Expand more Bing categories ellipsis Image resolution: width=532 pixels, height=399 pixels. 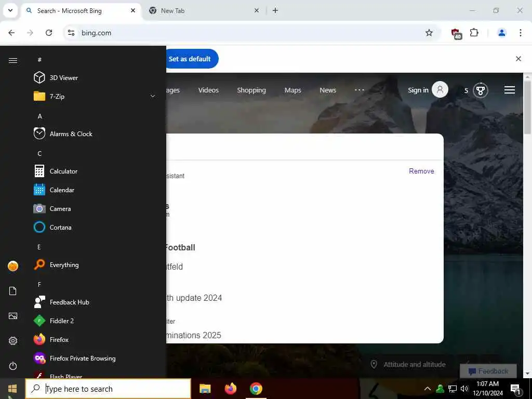point(360,90)
